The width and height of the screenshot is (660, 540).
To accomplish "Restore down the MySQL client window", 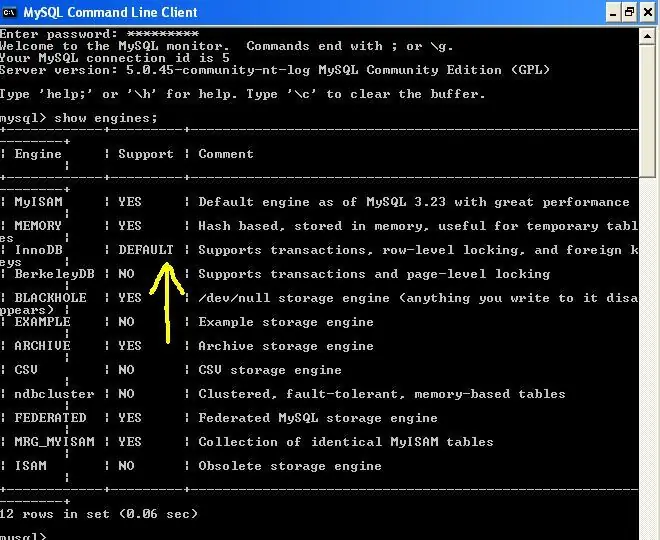I will tap(630, 13).
